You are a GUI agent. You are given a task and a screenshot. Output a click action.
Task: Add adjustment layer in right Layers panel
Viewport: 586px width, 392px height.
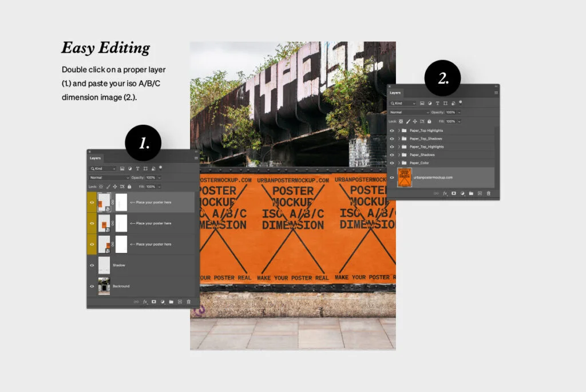point(462,193)
